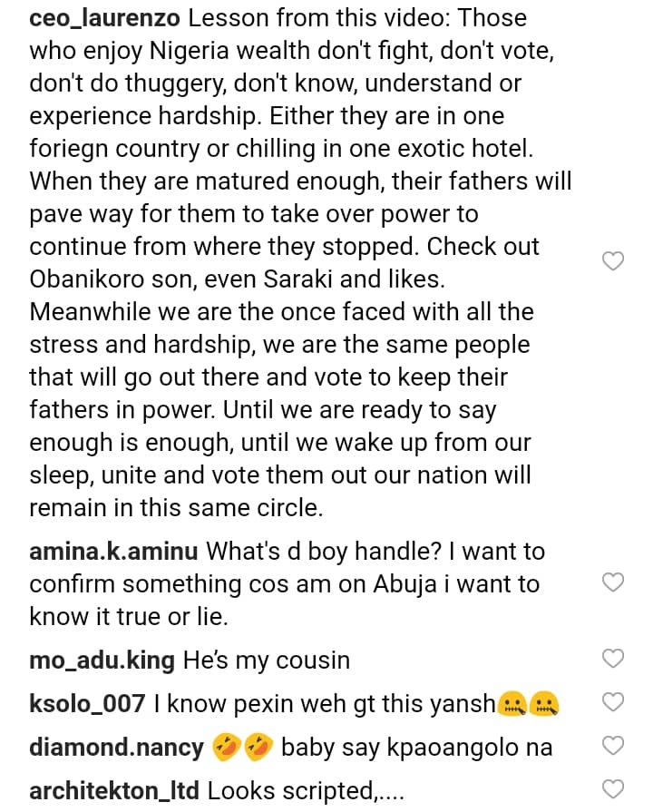Like ceo_laurenzo's long comment with the heart
653x812 pixels.
(x=614, y=262)
